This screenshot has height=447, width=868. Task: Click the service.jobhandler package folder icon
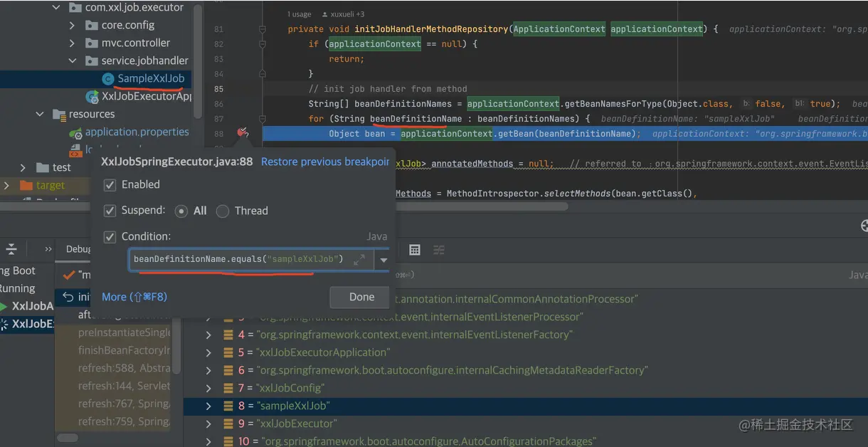tap(91, 61)
